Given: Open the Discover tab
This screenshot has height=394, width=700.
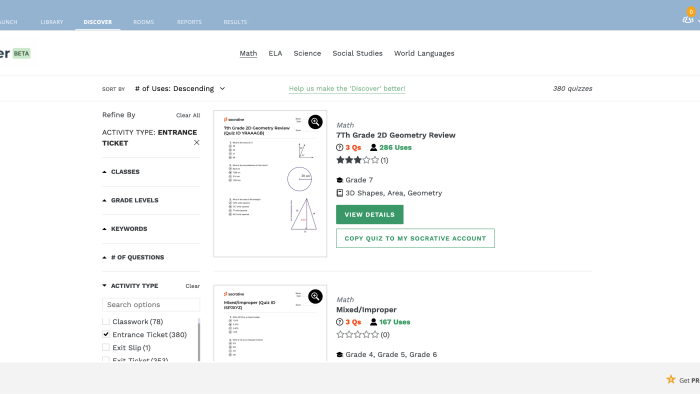Looking at the screenshot, I should pyautogui.click(x=98, y=22).
